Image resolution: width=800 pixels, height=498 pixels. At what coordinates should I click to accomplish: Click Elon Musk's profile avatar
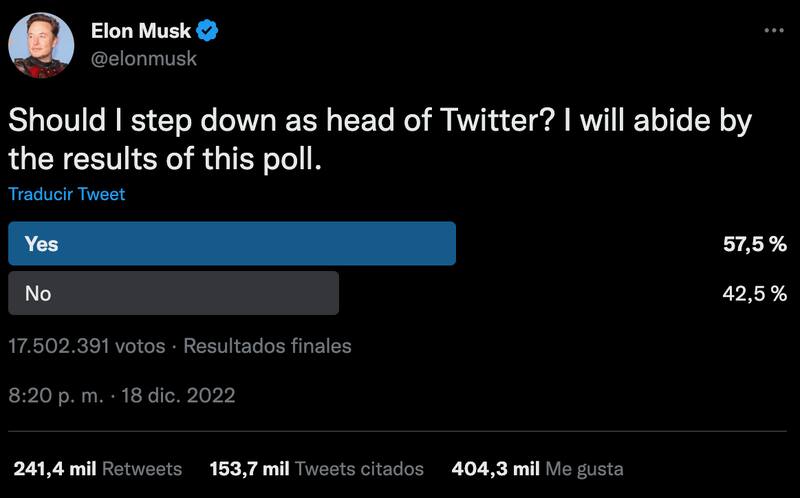coord(41,45)
